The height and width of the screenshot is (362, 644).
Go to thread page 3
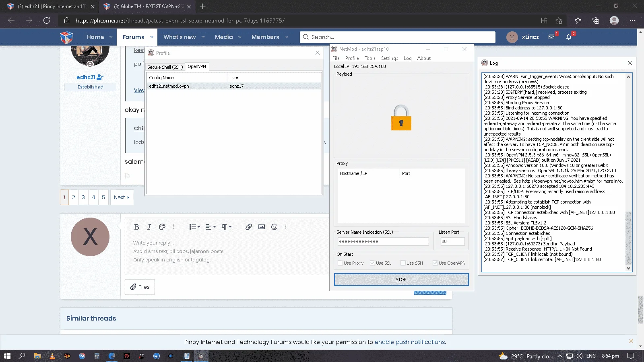83,197
